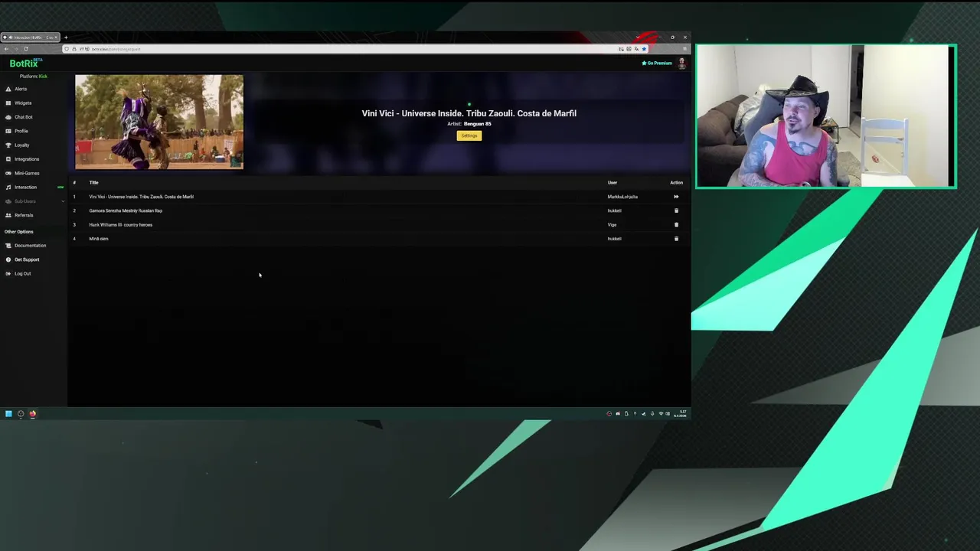Screen dimensions: 980x551
Task: Open Widgets in the sidebar
Action: click(x=23, y=103)
